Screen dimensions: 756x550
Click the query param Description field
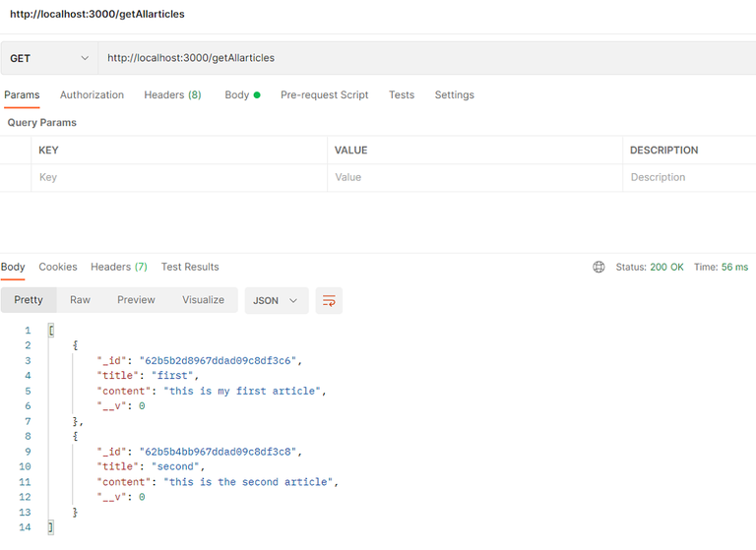point(689,177)
